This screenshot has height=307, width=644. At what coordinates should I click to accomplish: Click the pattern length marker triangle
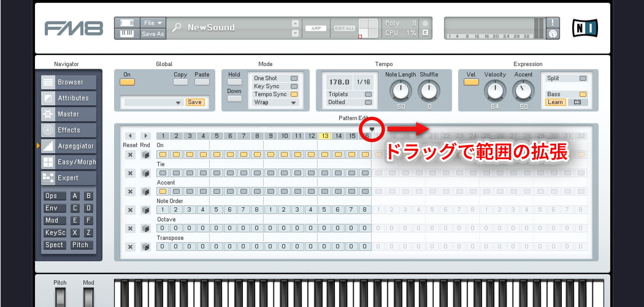(372, 129)
